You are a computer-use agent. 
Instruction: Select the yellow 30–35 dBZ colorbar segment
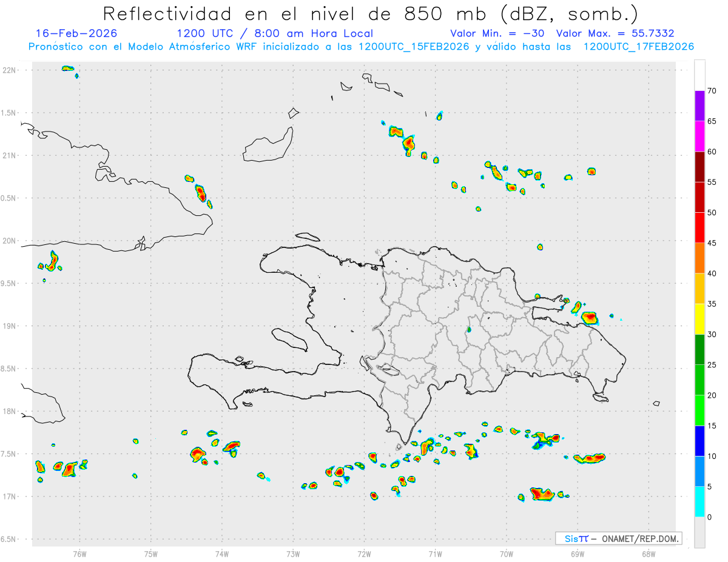point(699,319)
